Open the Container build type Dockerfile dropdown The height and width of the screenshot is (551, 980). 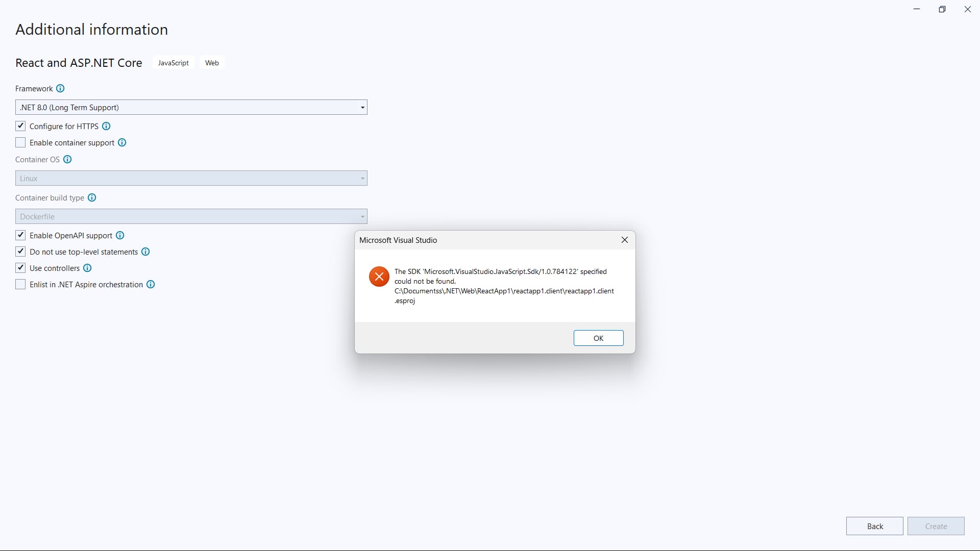[191, 216]
